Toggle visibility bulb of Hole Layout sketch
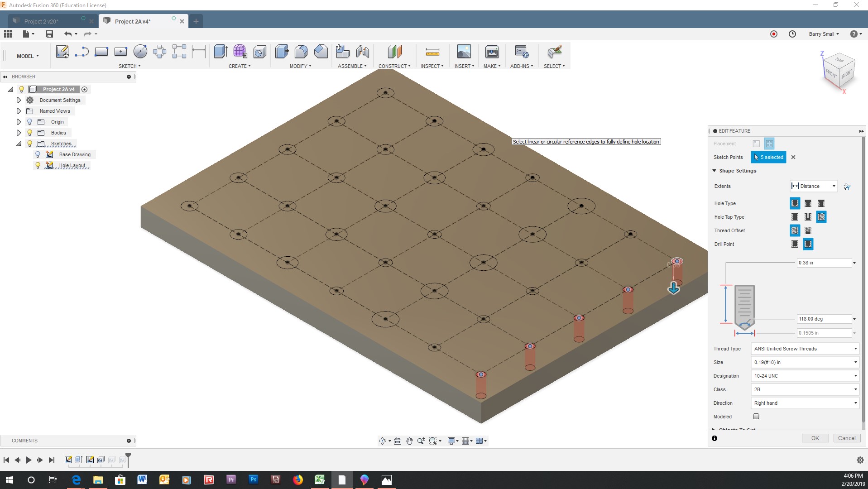This screenshot has height=489, width=868. click(x=38, y=166)
